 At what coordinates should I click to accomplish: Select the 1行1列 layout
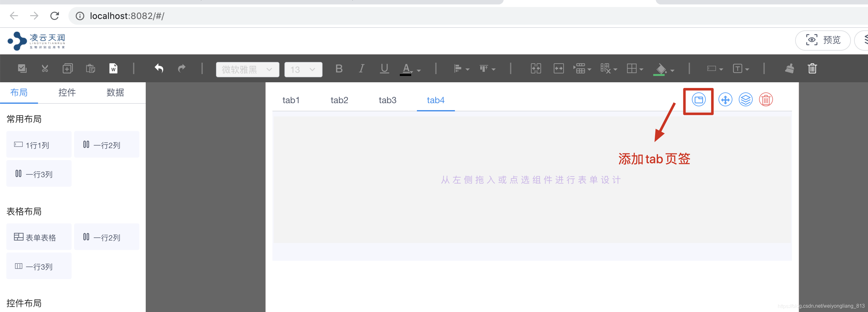tap(39, 144)
